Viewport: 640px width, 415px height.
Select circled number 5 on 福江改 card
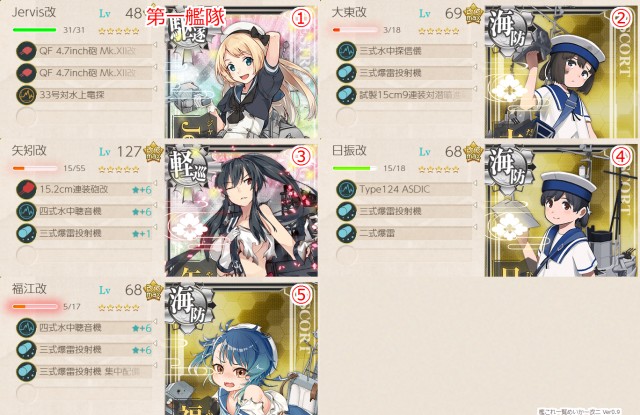tap(301, 295)
